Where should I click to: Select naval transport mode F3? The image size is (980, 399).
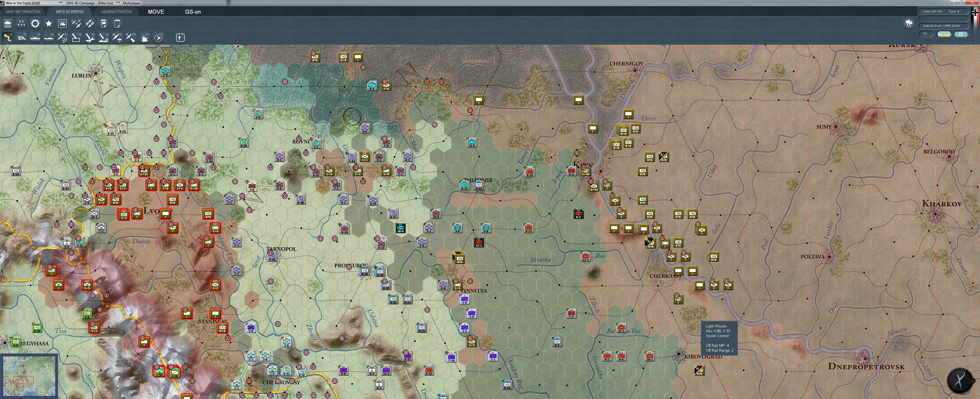[x=35, y=38]
